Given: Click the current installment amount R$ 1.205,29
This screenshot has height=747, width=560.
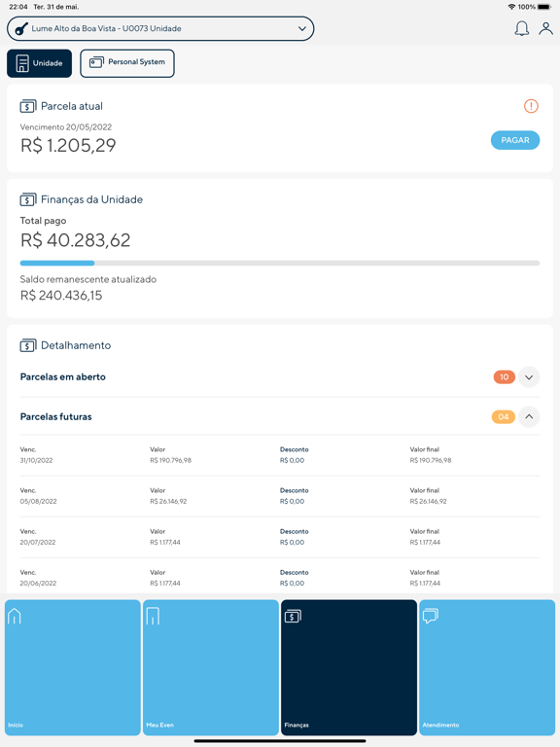Looking at the screenshot, I should click(68, 145).
